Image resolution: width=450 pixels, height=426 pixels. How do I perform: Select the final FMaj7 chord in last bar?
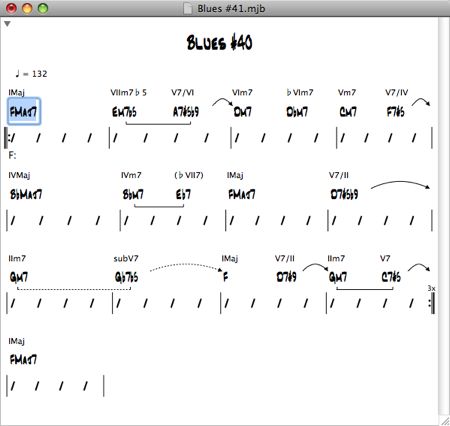[23, 360]
